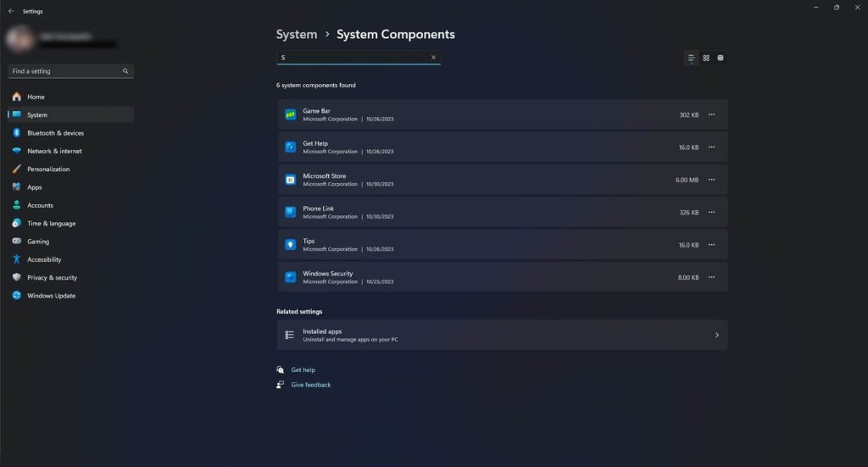Open more options for Microsoft Store
Viewport: 868px width, 467px height.
tap(711, 180)
